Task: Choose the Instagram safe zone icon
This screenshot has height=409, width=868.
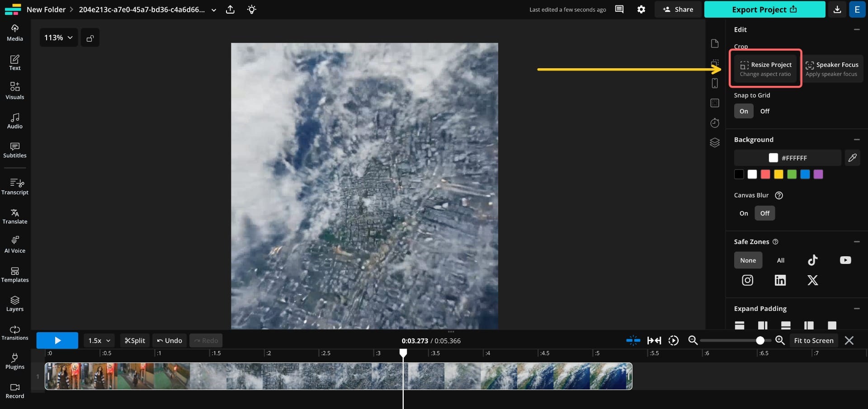Action: pyautogui.click(x=747, y=280)
